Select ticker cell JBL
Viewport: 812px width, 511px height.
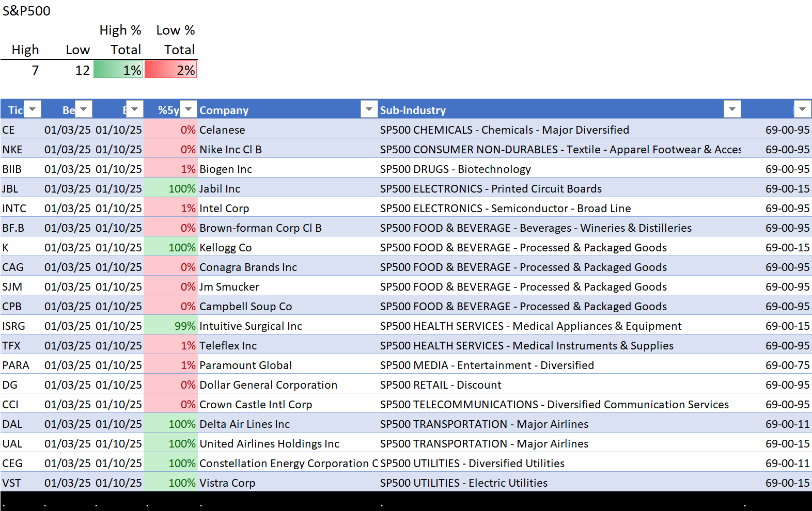tap(21, 188)
